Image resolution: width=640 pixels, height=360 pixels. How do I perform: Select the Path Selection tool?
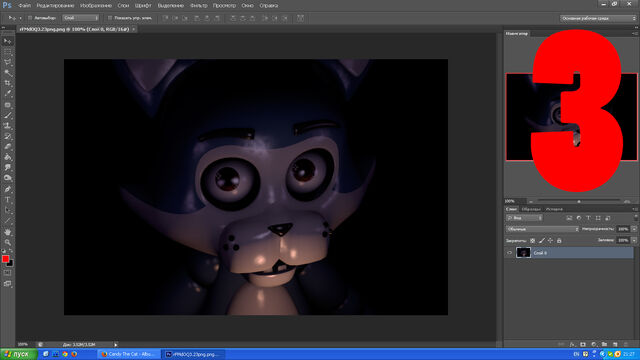(x=8, y=211)
